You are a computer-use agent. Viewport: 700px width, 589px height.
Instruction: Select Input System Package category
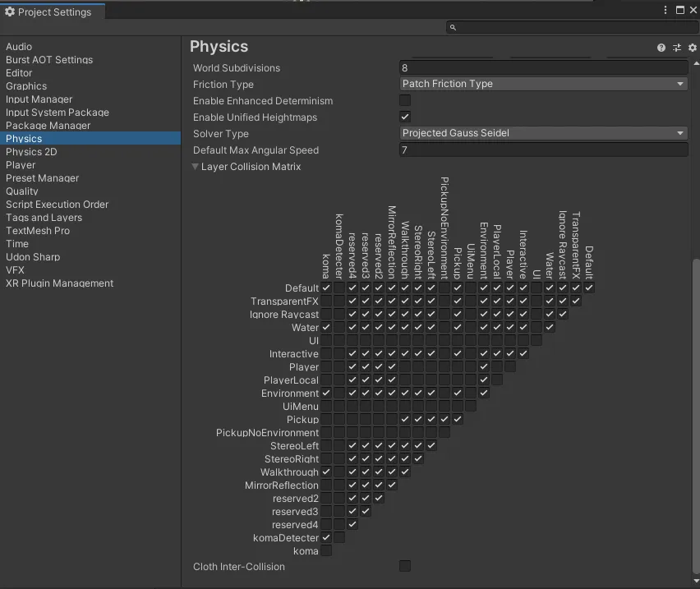tap(90, 113)
